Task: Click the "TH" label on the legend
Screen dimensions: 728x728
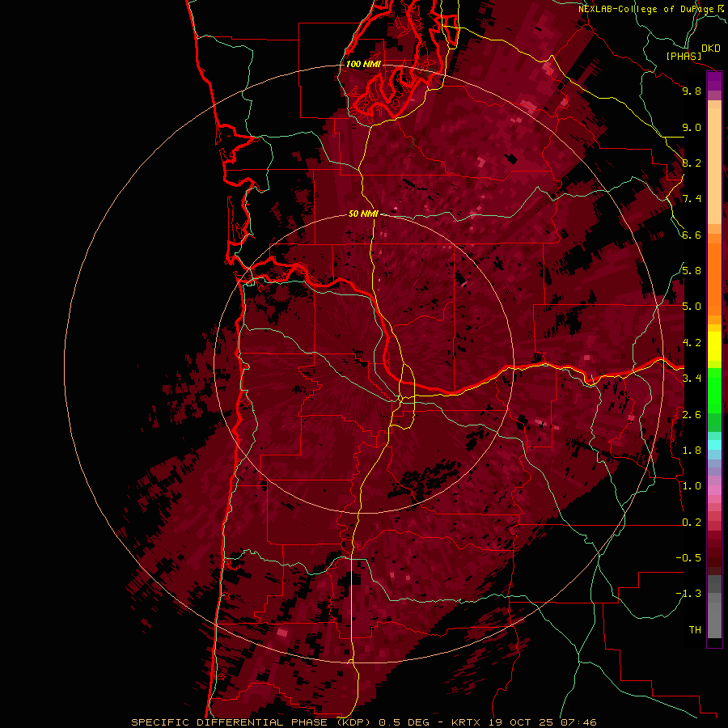Action: point(695,630)
